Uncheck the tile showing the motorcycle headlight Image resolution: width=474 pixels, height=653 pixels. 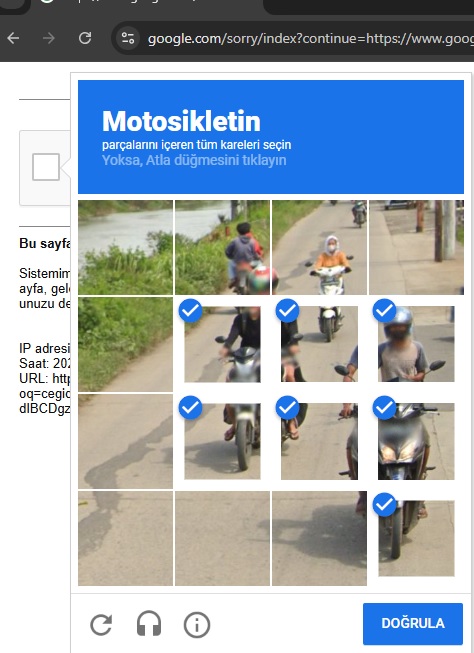pyautogui.click(x=416, y=441)
